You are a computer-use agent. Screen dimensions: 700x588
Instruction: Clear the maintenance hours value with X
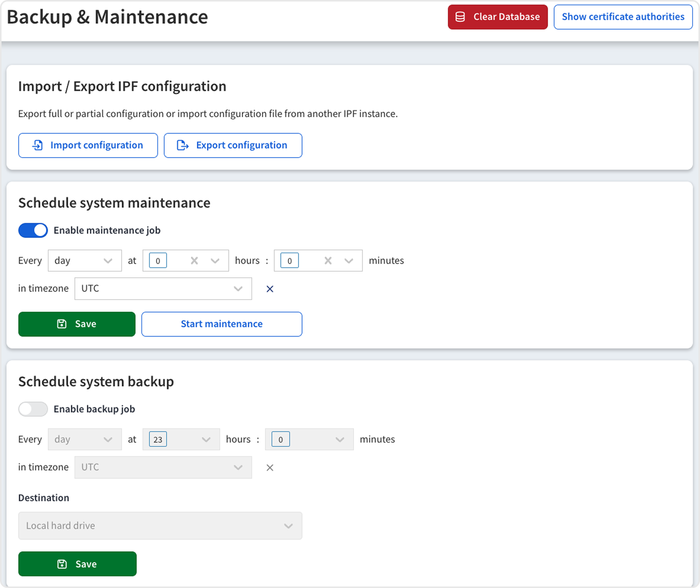[194, 261]
